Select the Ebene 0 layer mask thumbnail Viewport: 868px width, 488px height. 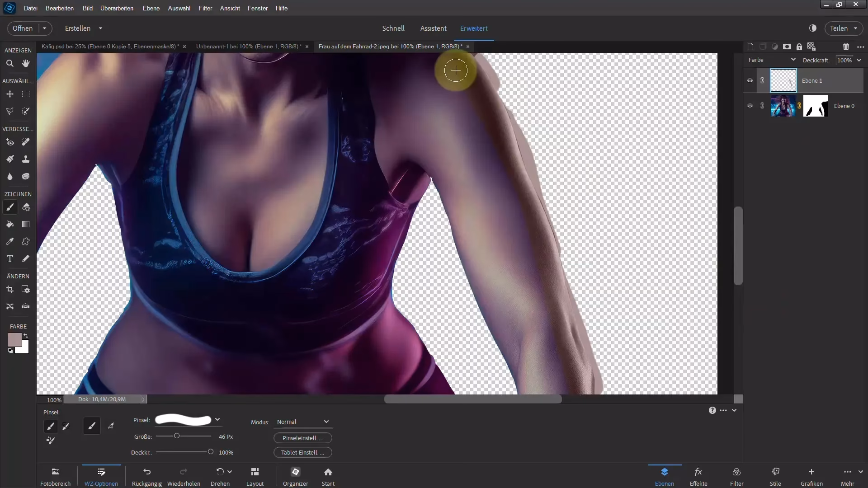point(815,106)
